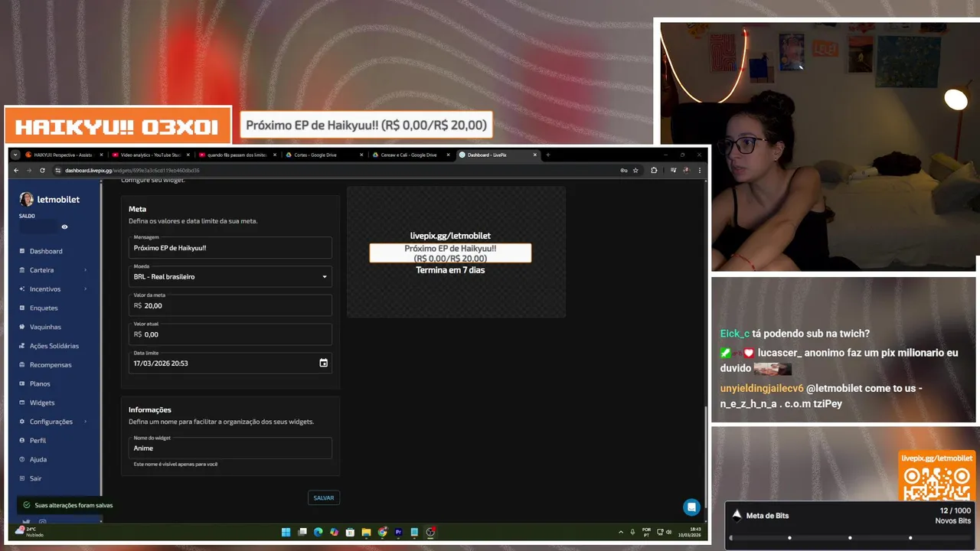The height and width of the screenshot is (551, 980).
Task: Open Perfil in sidebar
Action: click(38, 441)
